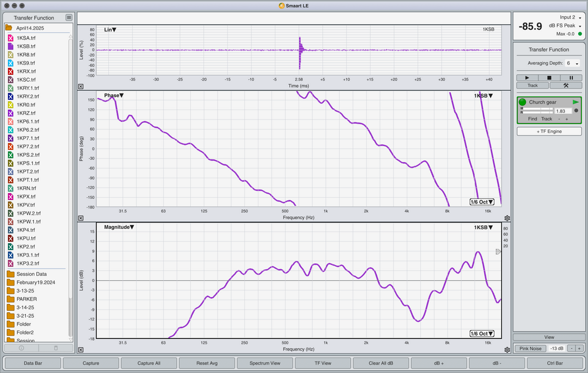
Task: Open the Averaging Depth dropdown
Action: point(572,63)
